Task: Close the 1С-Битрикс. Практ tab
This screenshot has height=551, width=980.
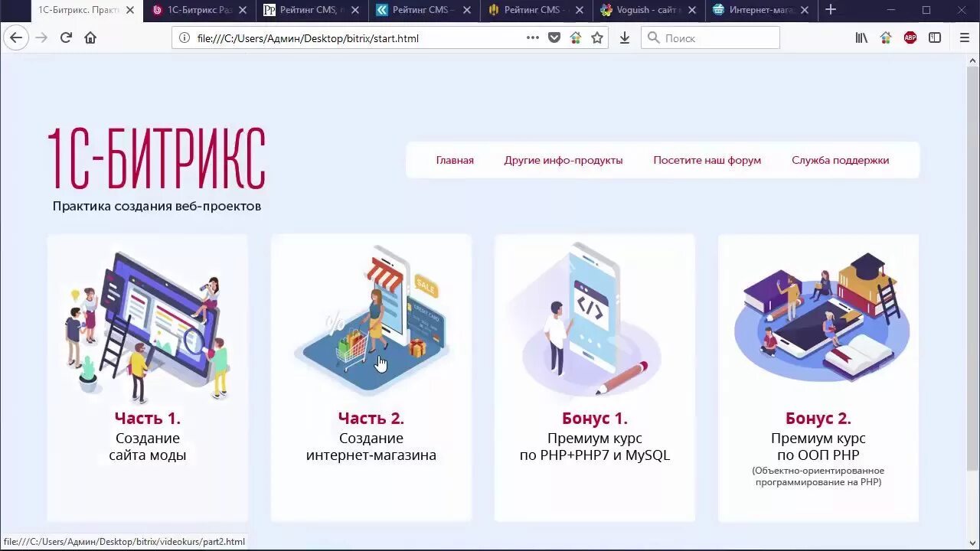Action: pyautogui.click(x=131, y=10)
